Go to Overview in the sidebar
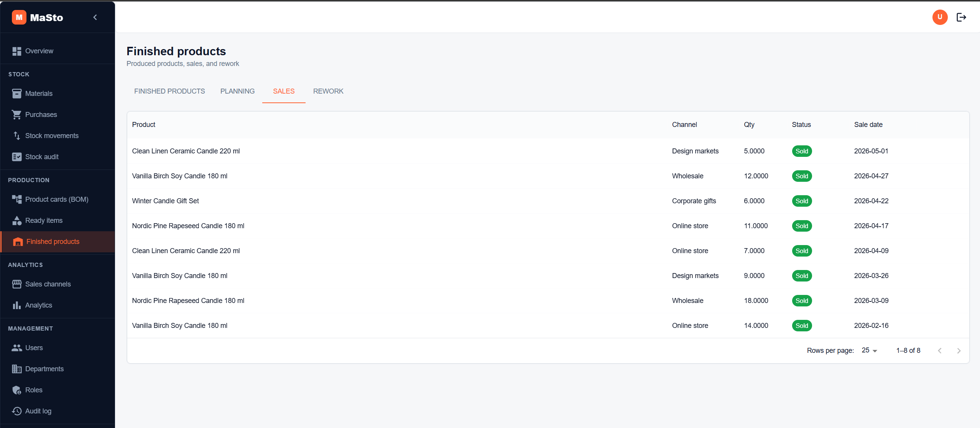980x428 pixels. tap(58, 51)
